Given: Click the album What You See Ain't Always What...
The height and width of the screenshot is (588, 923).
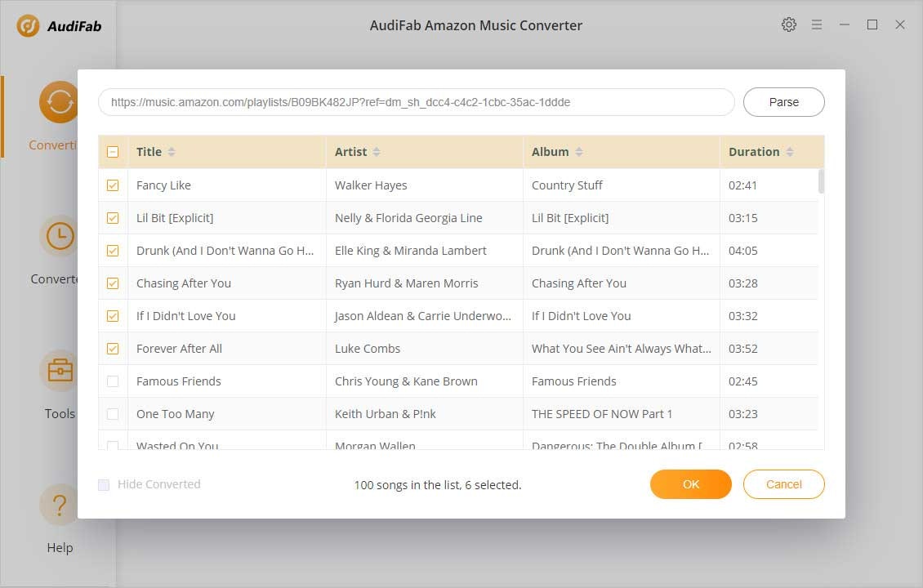Looking at the screenshot, I should (621, 349).
